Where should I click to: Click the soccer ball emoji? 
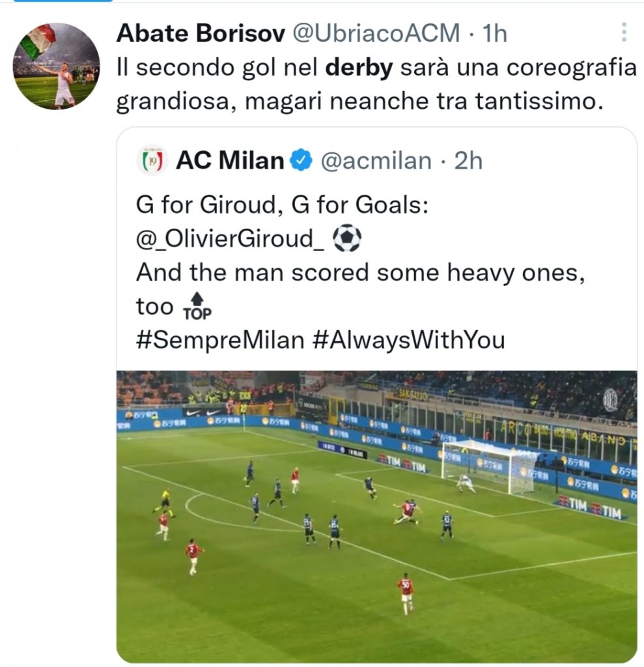[x=346, y=238]
